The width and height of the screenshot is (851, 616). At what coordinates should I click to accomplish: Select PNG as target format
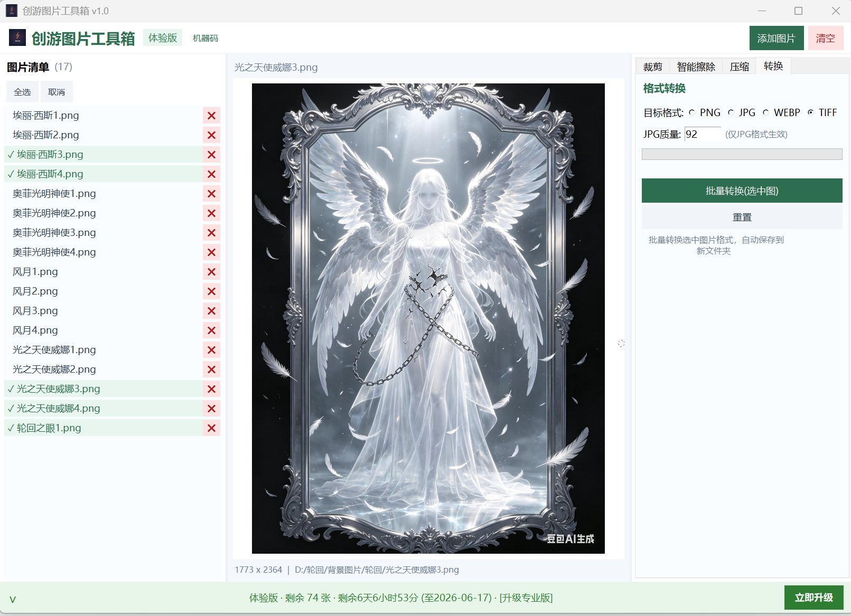tap(691, 112)
